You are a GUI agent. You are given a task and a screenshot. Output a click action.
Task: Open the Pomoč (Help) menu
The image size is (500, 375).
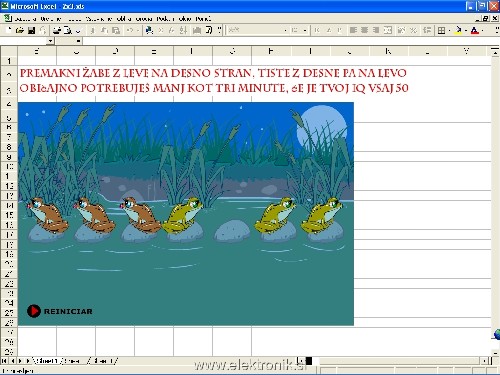click(x=203, y=19)
